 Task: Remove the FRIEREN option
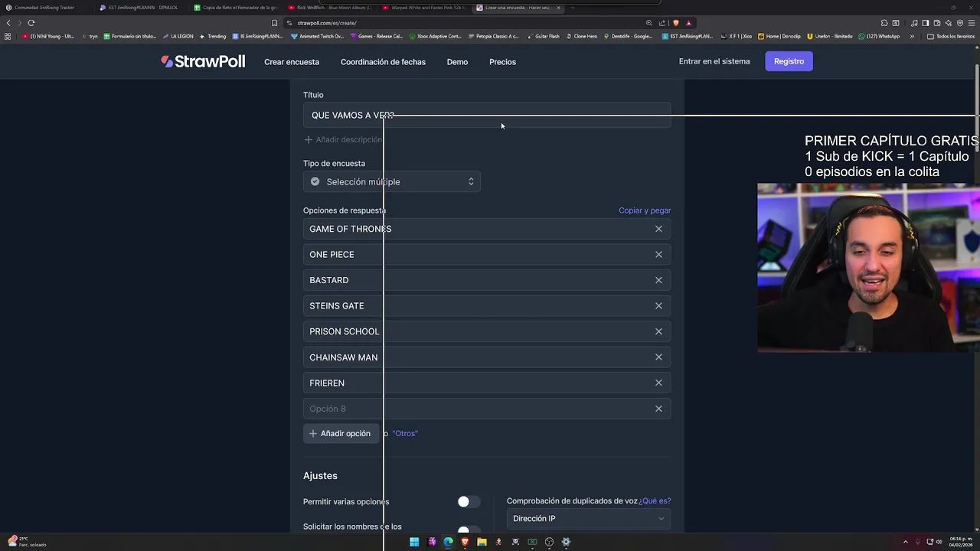point(658,383)
